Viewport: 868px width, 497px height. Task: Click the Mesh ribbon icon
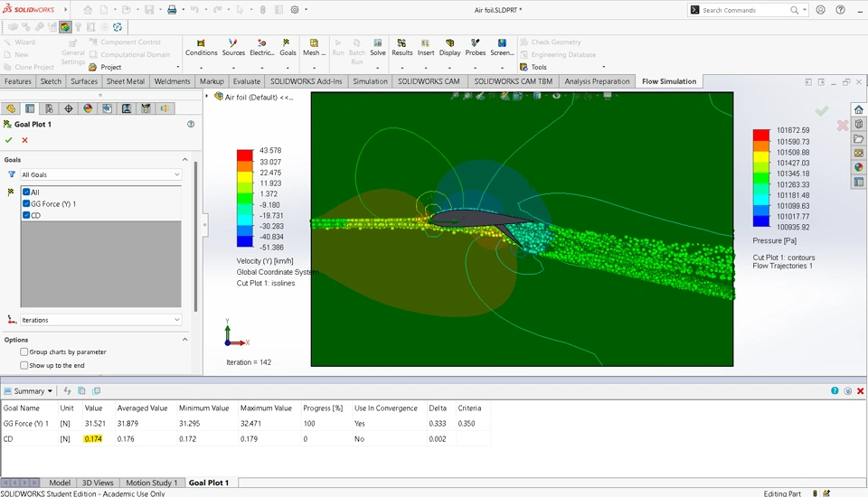click(x=314, y=47)
